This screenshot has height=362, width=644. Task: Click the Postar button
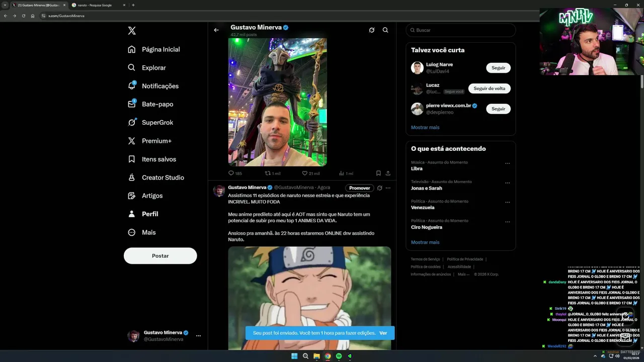160,256
